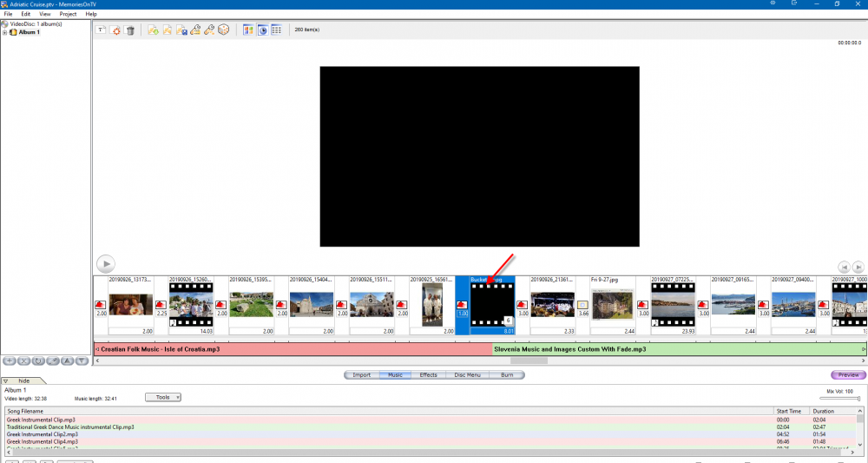Collapse the bottom panel with hide tab
The height and width of the screenshot is (463, 868).
pos(23,380)
